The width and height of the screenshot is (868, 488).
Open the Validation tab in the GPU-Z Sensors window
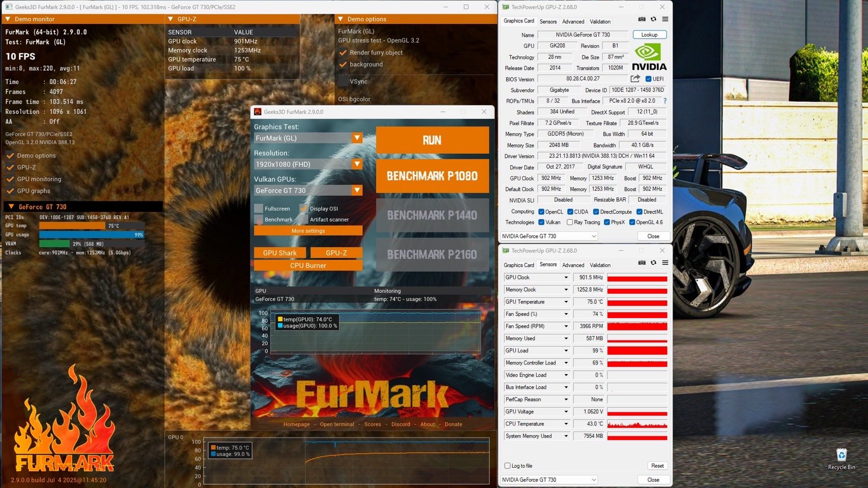[x=600, y=265]
